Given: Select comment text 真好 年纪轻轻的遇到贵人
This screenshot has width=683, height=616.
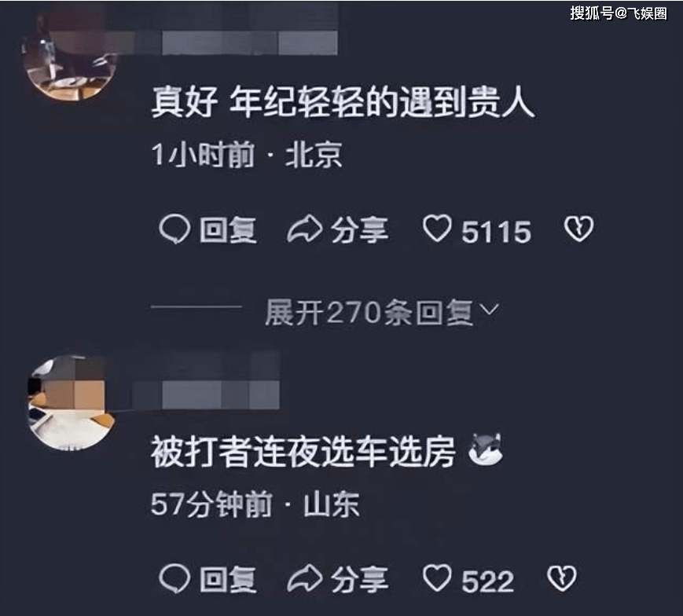Looking at the screenshot, I should pos(343,102).
